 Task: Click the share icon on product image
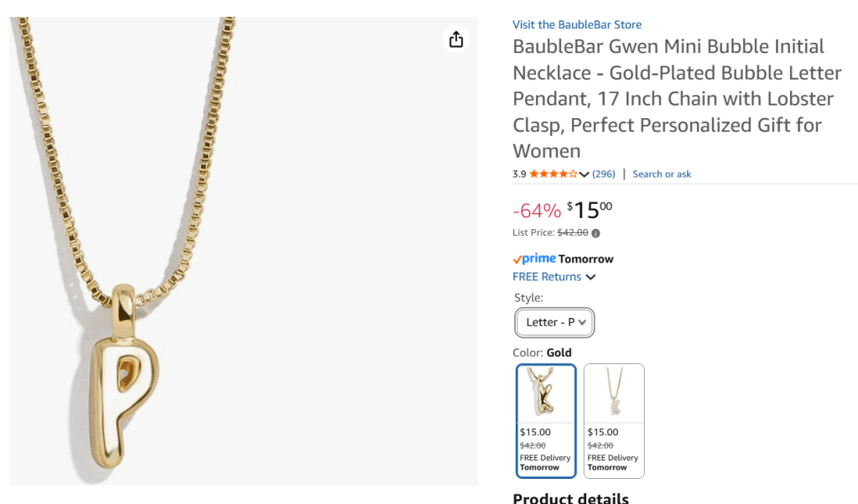point(455,39)
